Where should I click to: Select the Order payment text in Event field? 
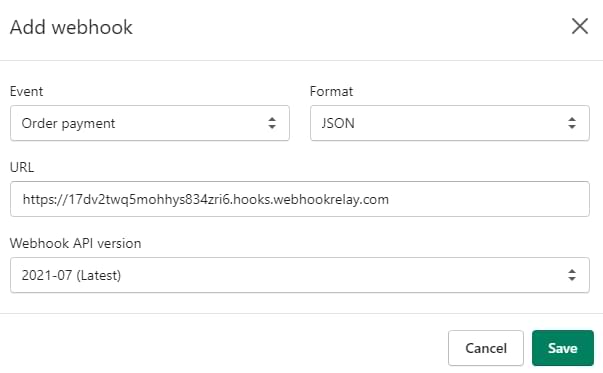pos(68,123)
